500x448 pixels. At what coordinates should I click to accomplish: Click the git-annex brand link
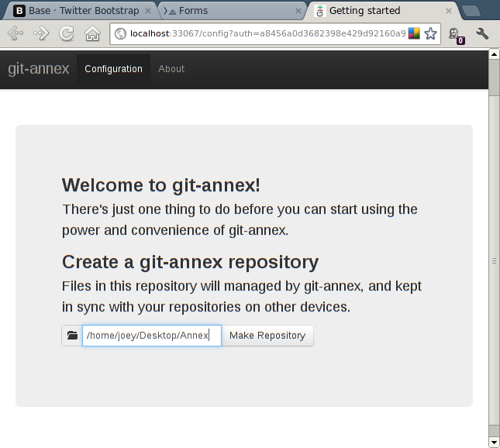[x=39, y=68]
